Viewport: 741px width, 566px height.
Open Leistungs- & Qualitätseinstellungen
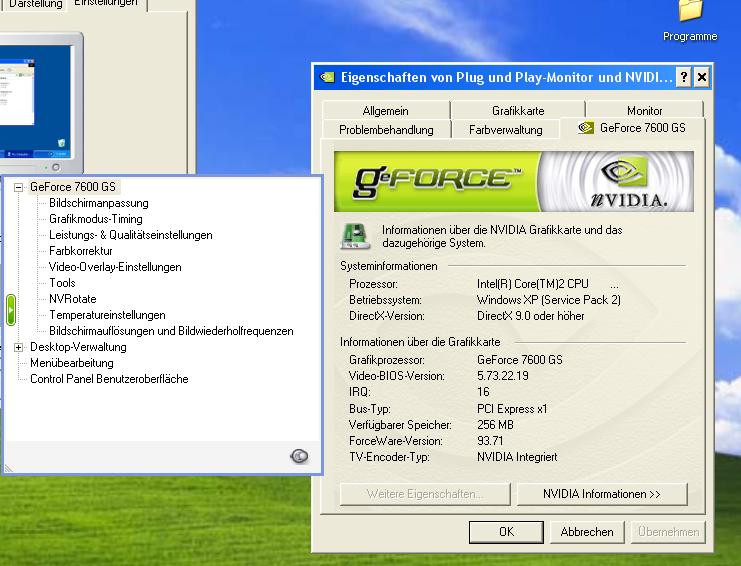coord(130,235)
